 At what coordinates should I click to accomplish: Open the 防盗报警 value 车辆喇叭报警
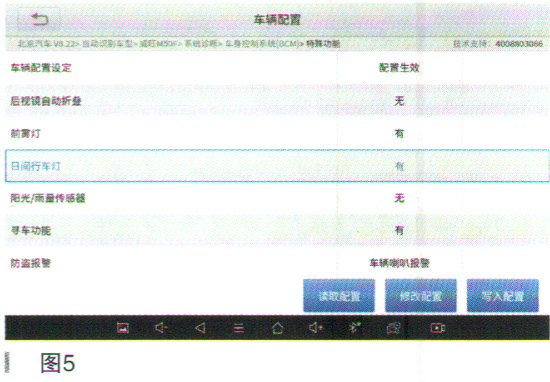point(399,263)
